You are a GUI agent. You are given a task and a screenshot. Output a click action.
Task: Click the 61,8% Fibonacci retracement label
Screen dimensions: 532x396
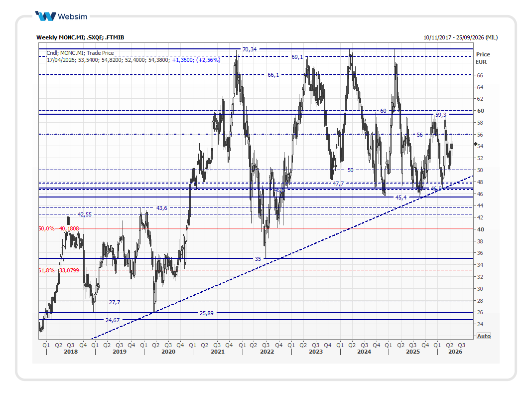click(x=46, y=270)
